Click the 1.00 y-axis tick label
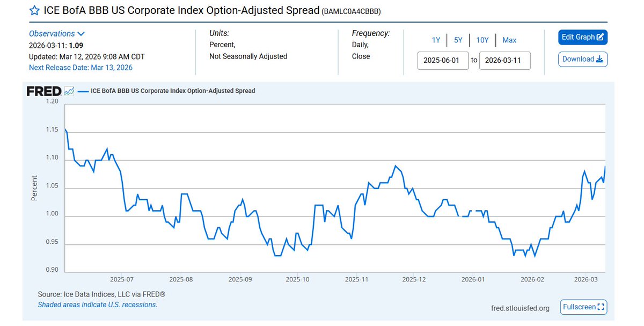 (51, 213)
